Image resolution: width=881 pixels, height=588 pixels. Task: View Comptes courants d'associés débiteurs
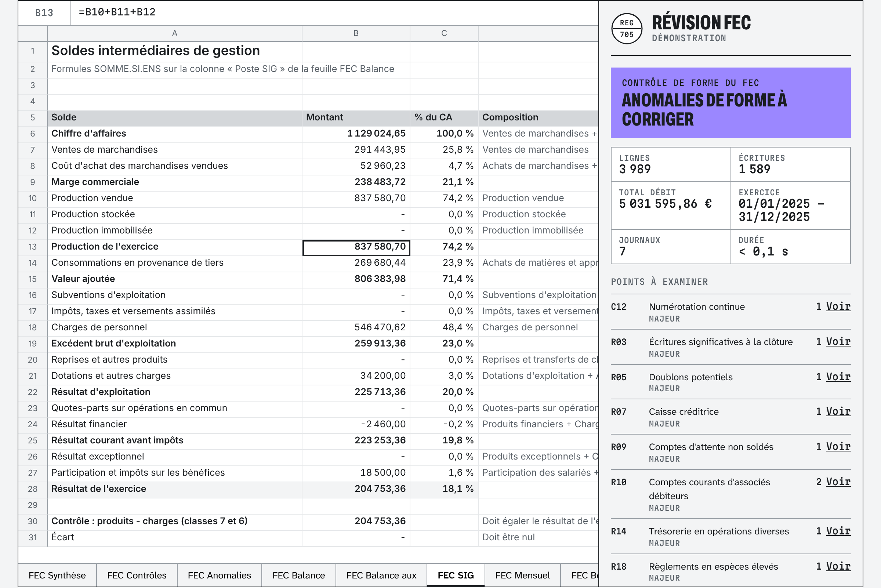pyautogui.click(x=838, y=482)
